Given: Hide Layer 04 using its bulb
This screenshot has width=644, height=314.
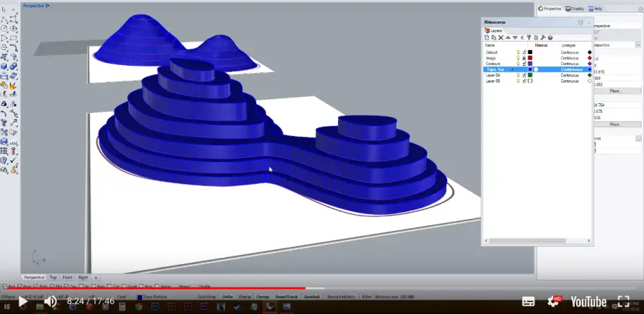Looking at the screenshot, I should [519, 76].
